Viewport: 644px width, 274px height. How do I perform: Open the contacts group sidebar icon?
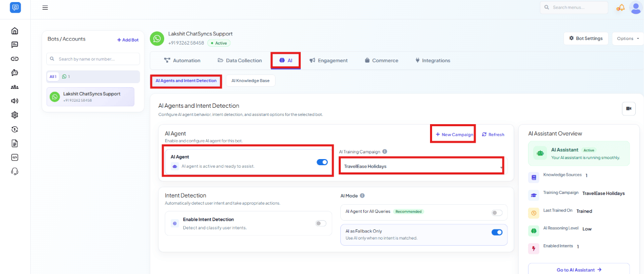(x=15, y=87)
